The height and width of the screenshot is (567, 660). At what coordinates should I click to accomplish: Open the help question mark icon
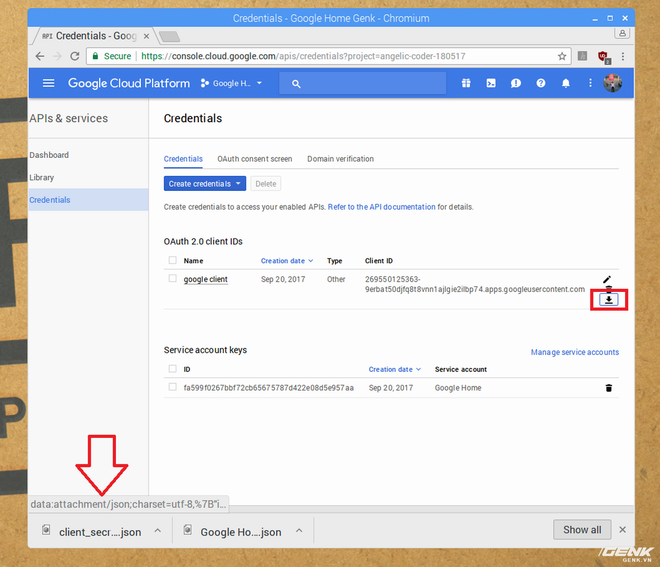coord(541,83)
